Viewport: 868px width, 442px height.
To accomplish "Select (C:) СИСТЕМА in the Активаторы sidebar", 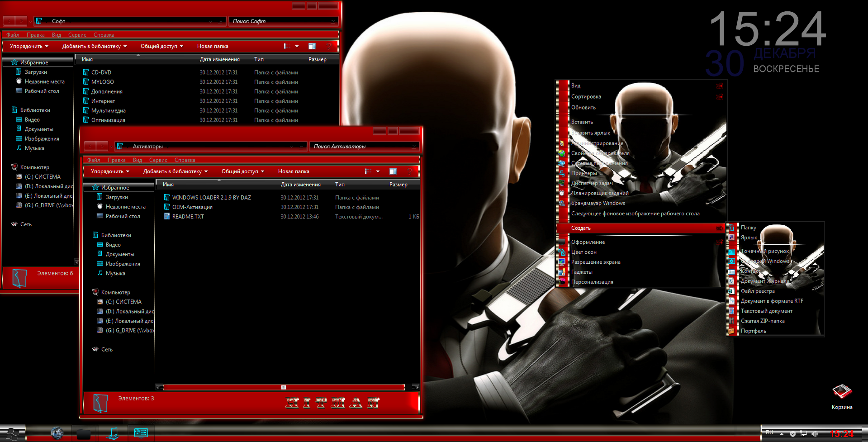I will [123, 302].
